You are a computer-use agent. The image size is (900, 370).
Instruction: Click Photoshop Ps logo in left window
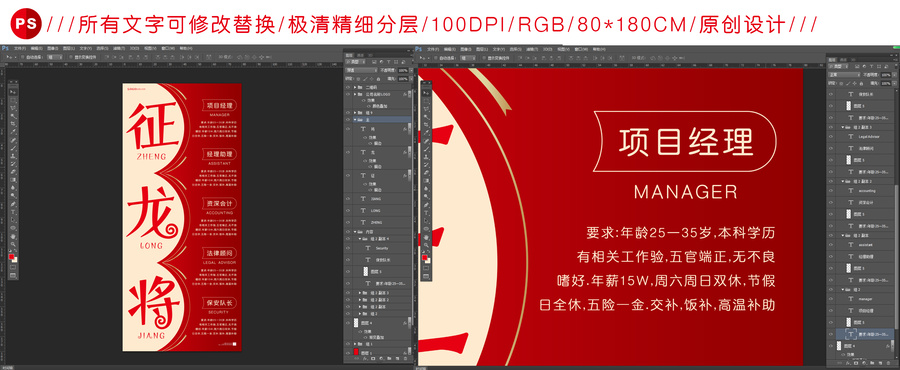click(x=5, y=49)
